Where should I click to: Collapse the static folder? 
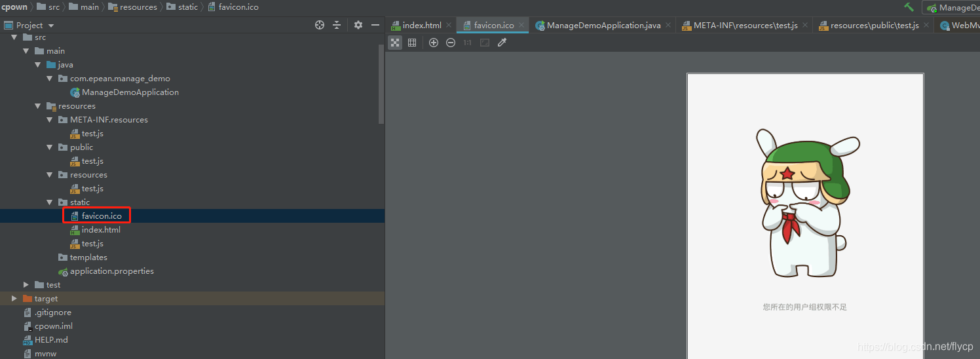(x=50, y=202)
